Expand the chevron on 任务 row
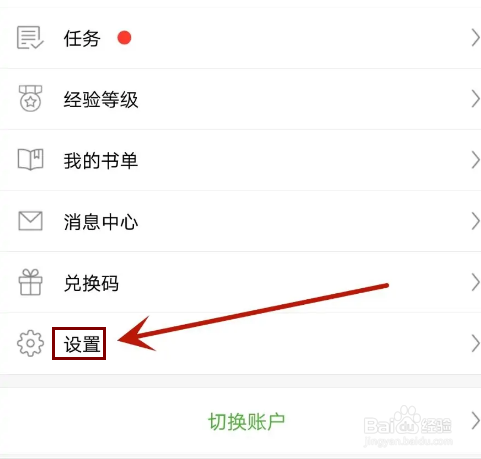The width and height of the screenshot is (481, 459). coord(475,38)
